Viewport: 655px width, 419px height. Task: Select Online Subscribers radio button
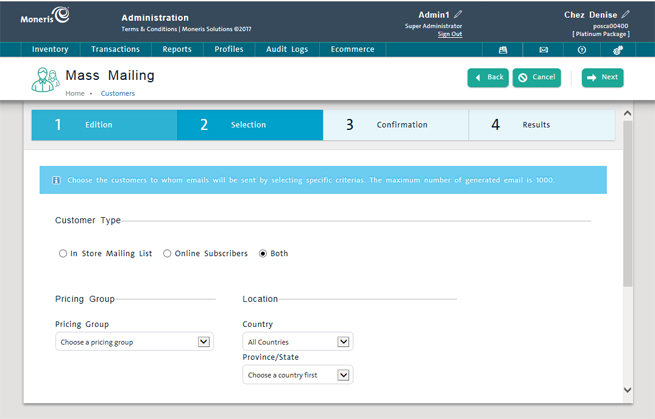(x=168, y=254)
